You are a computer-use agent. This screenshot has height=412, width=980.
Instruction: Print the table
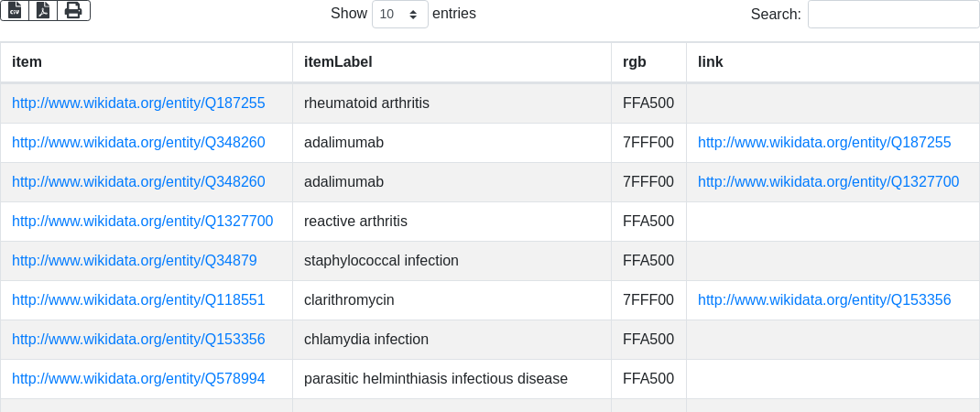(x=73, y=10)
